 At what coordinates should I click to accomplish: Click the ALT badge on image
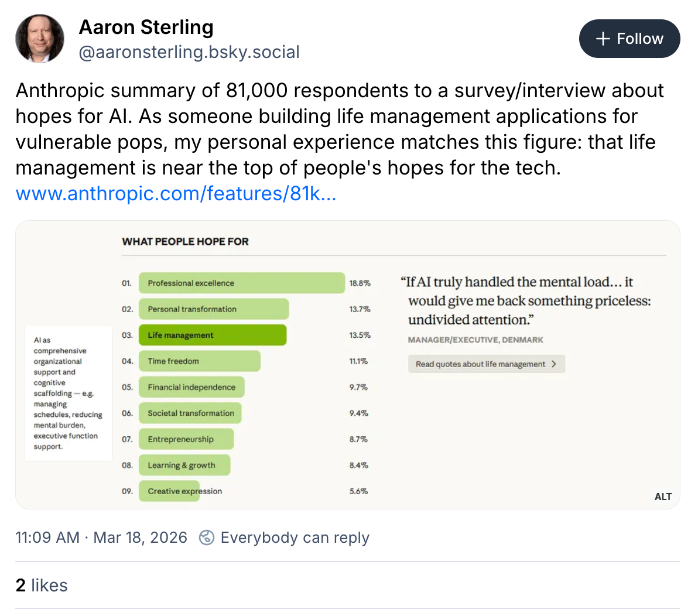coord(663,497)
